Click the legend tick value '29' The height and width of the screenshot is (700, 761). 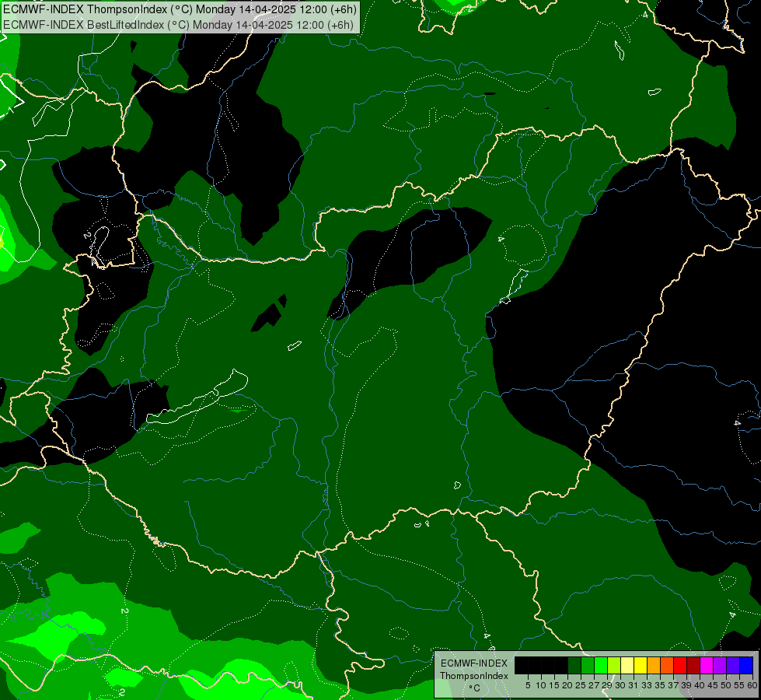pos(606,685)
